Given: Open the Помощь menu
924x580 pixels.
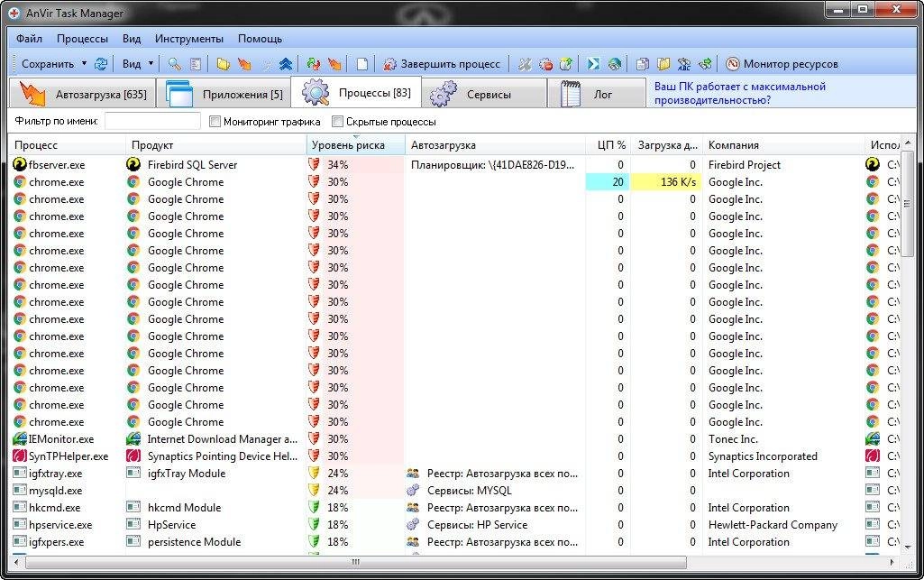Looking at the screenshot, I should point(260,38).
